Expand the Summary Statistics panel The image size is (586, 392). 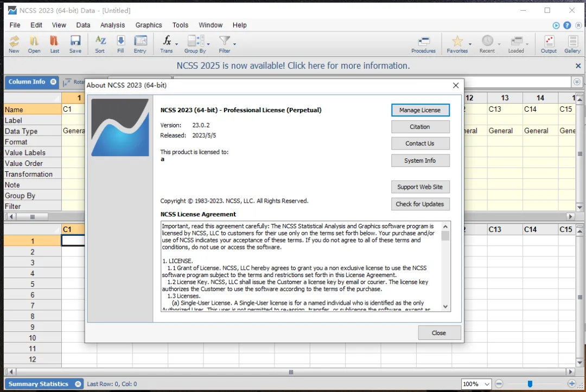(x=78, y=384)
